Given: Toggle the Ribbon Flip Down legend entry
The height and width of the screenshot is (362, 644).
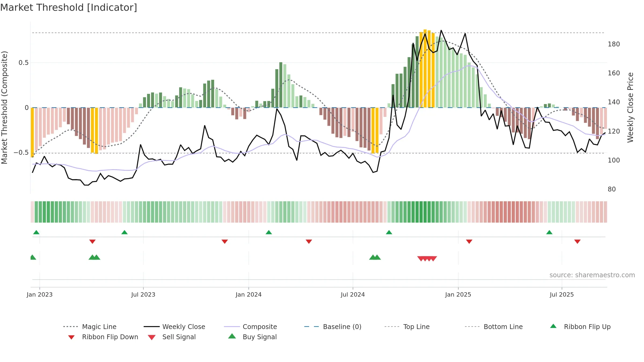Looking at the screenshot, I should (x=103, y=337).
